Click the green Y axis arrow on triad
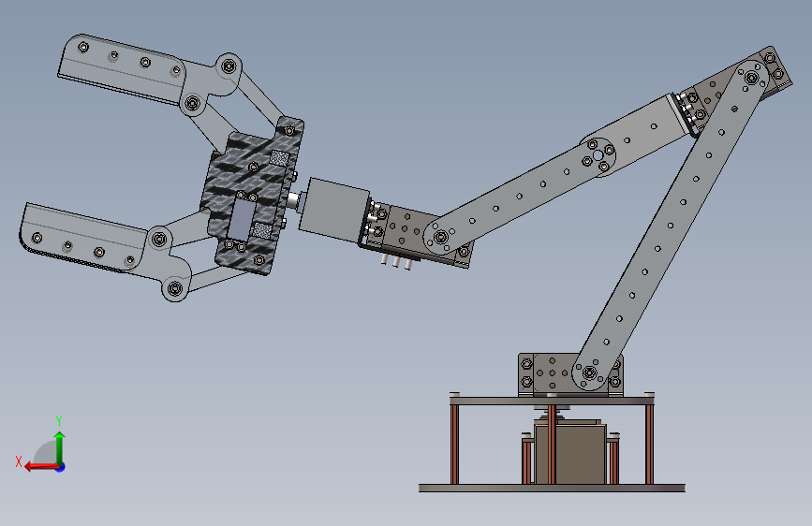The image size is (812, 526). coord(60,447)
